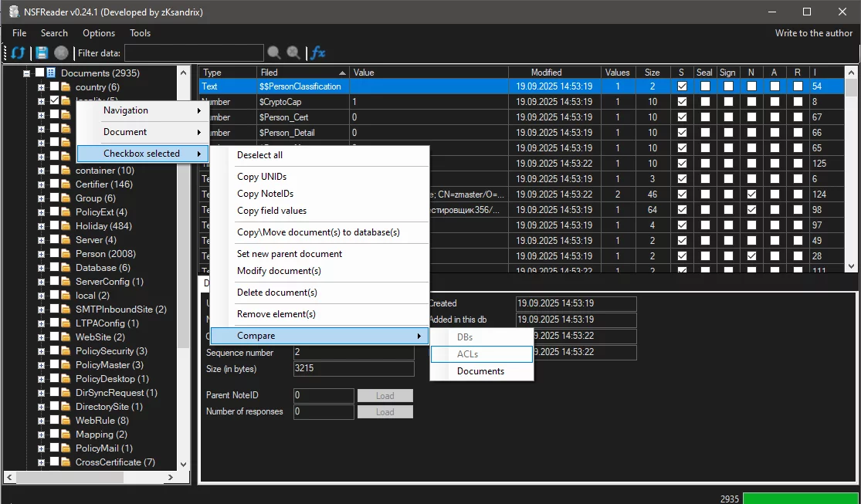
Task: Click the gray round cancel icon in toolbar
Action: 61,52
